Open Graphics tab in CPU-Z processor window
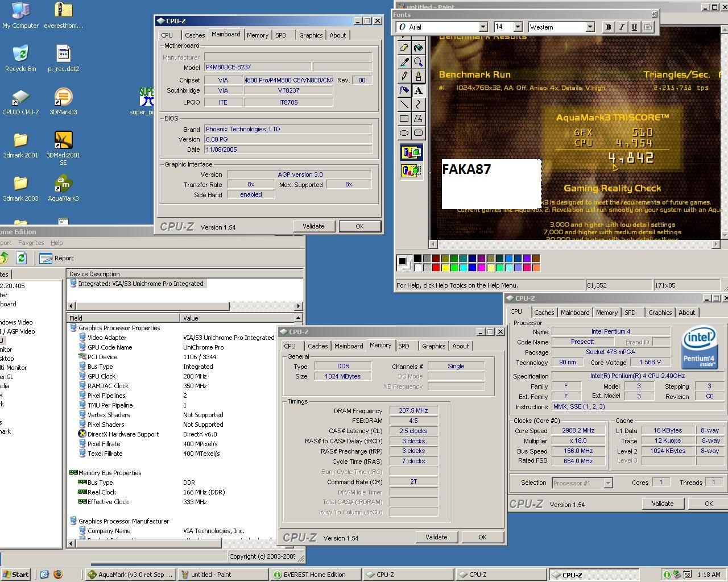This screenshot has height=582, width=728. (x=660, y=313)
